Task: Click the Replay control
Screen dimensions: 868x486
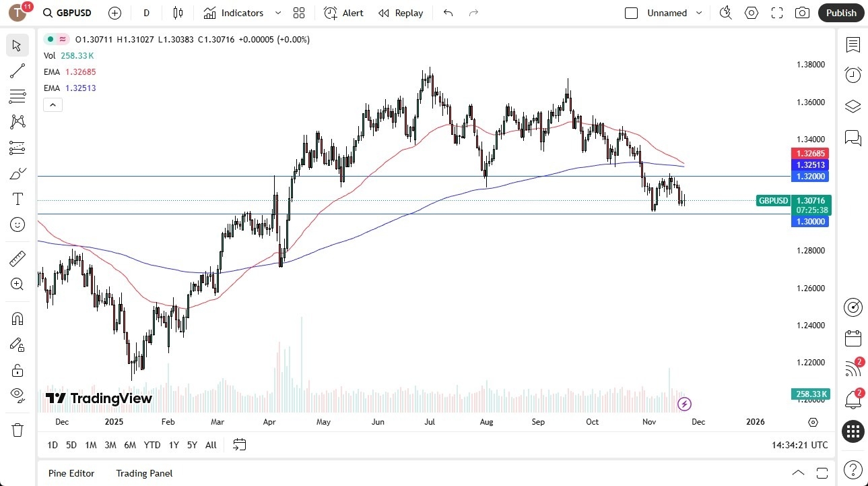Action: point(401,13)
